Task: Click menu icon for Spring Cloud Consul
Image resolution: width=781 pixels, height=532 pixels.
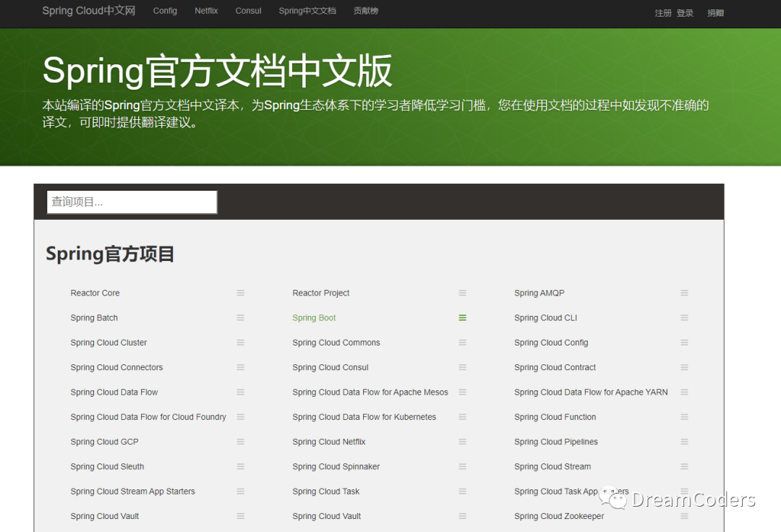Action: (462, 367)
